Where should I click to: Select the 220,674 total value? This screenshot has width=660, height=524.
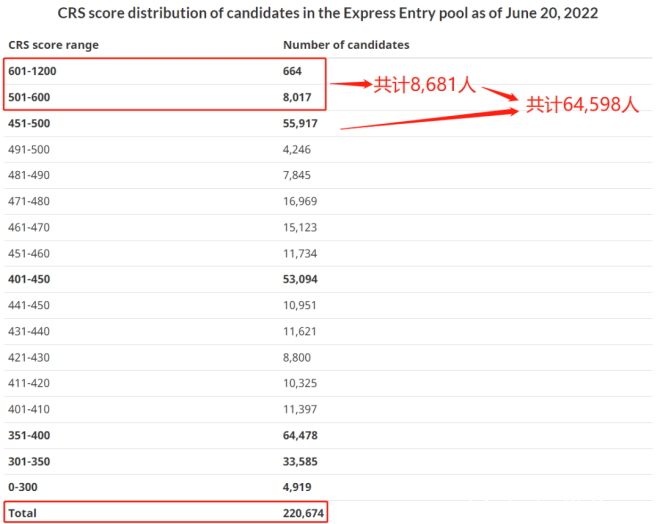(303, 513)
